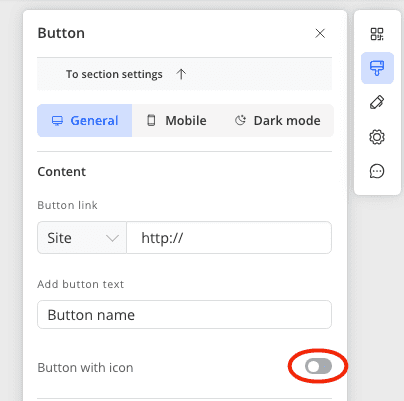Click the pencil edit icon
The image size is (404, 401).
coord(377,102)
